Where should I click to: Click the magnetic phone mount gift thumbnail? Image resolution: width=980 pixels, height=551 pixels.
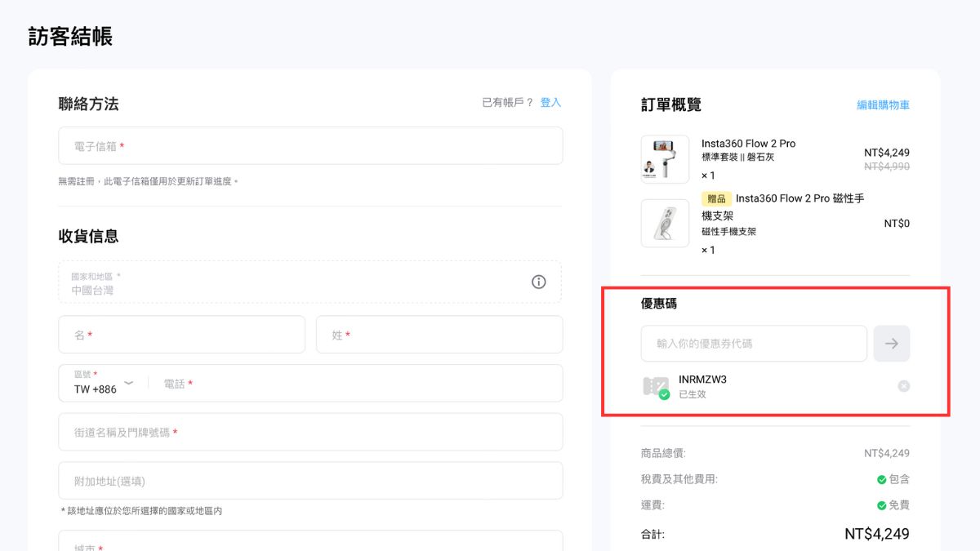pos(665,224)
